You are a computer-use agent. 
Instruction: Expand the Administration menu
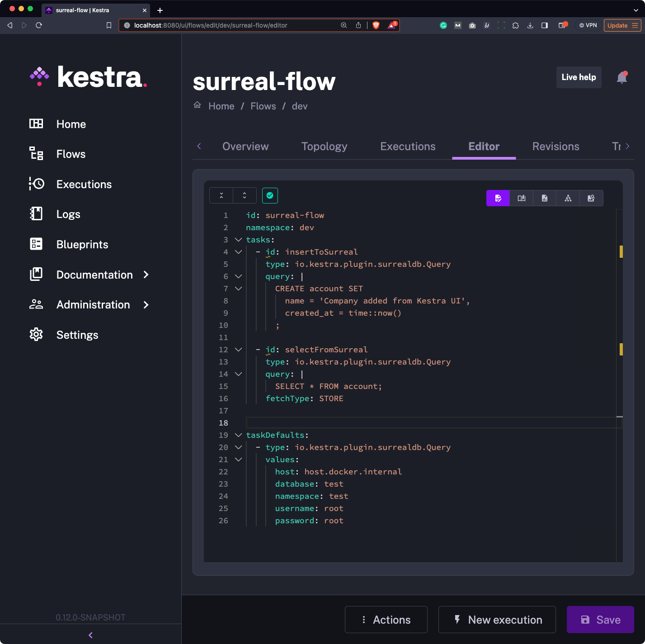point(92,304)
